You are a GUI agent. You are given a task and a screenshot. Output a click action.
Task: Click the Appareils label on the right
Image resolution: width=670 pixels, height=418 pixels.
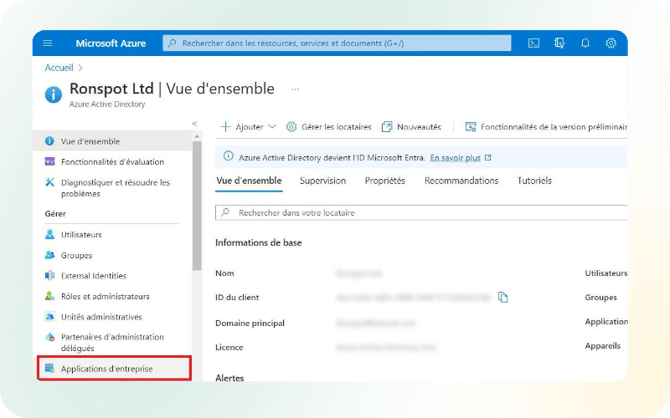click(x=602, y=346)
